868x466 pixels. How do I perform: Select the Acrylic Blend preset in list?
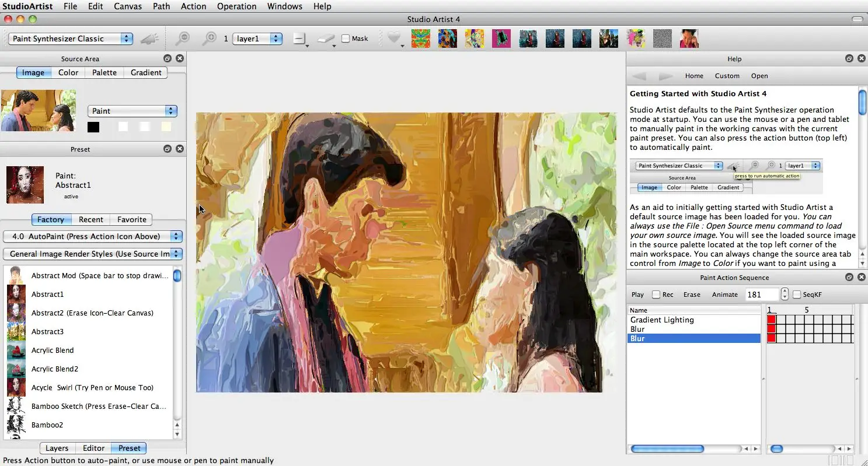pyautogui.click(x=53, y=350)
